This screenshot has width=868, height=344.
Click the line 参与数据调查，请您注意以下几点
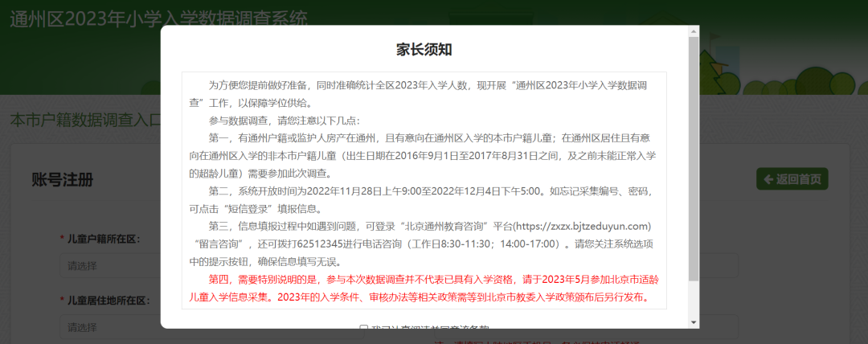284,121
